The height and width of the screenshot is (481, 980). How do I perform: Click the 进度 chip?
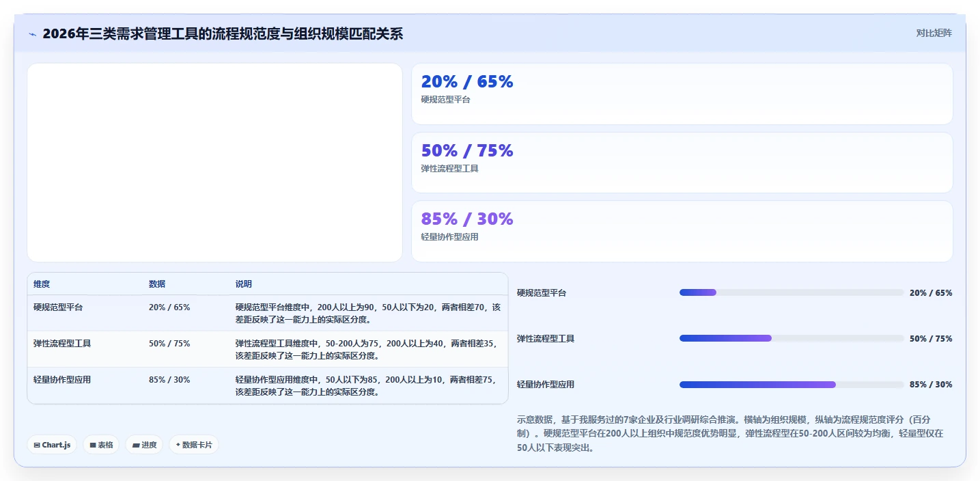[x=144, y=445]
